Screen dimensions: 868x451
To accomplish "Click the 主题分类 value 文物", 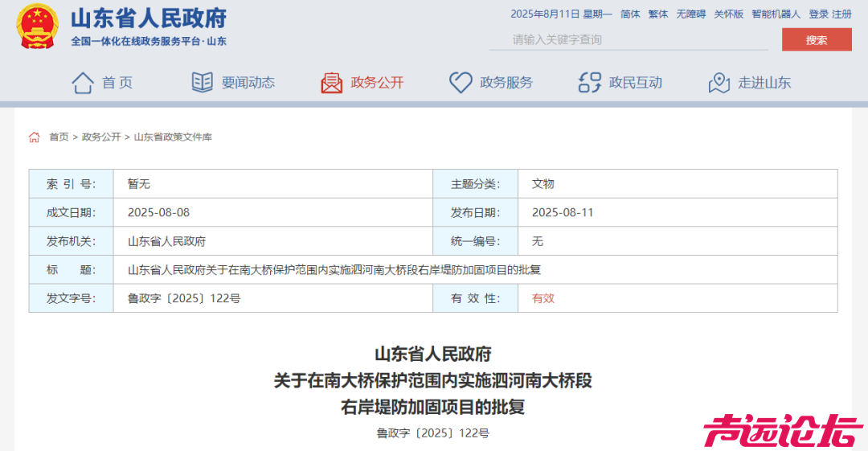I will [x=542, y=184].
